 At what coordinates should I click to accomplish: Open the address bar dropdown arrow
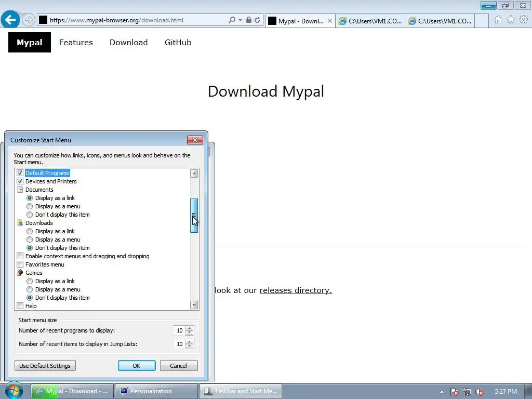[x=240, y=20]
